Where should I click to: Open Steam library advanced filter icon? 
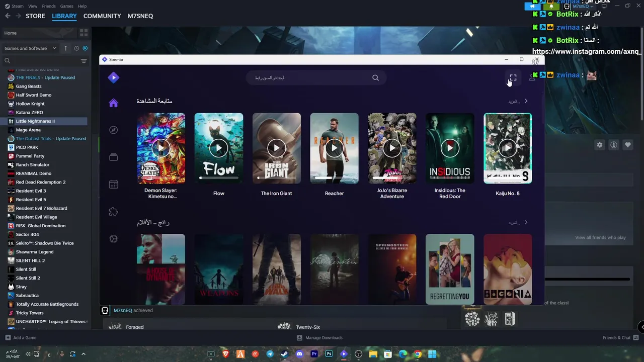click(x=84, y=61)
